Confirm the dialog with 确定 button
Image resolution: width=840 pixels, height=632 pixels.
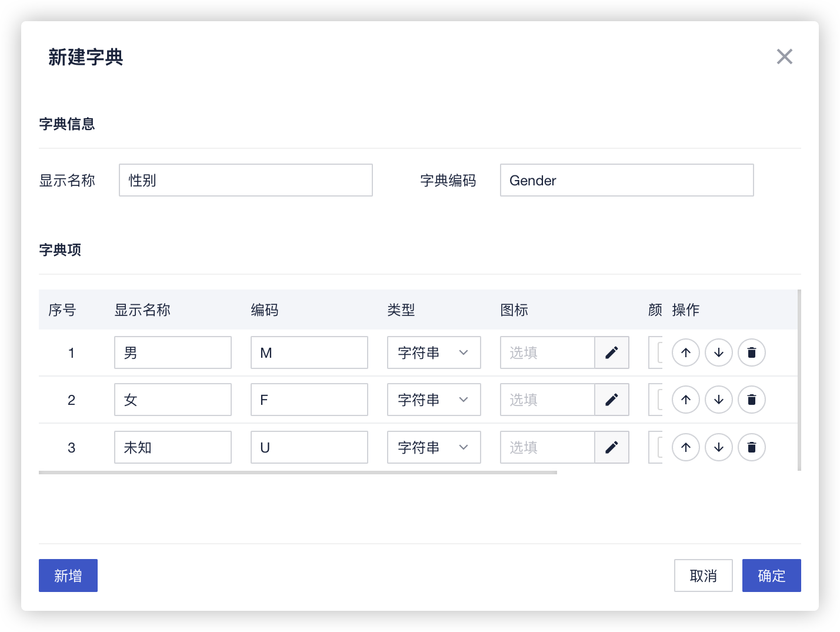(771, 576)
